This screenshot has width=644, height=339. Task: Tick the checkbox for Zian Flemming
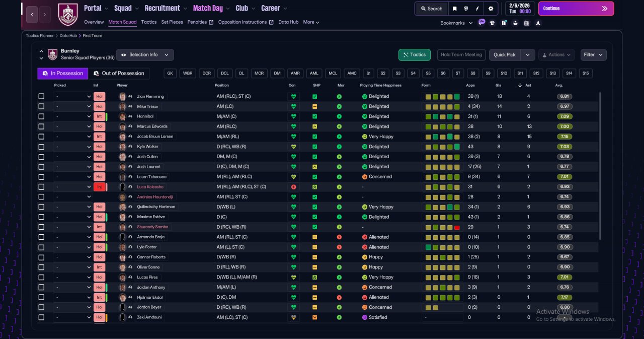pyautogui.click(x=41, y=96)
